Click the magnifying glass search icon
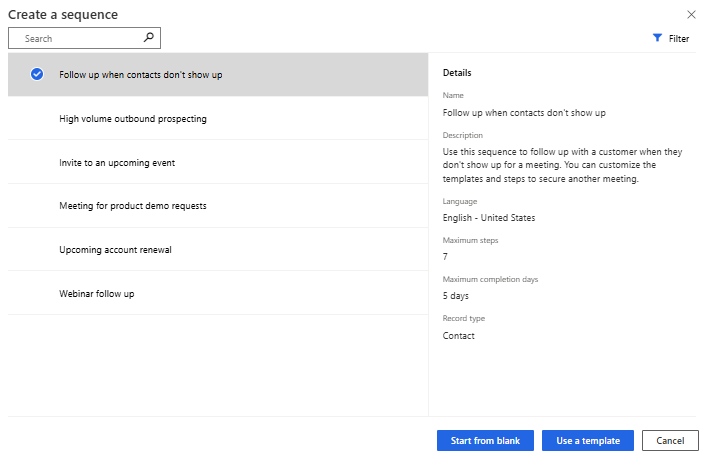703x462 pixels. point(149,38)
